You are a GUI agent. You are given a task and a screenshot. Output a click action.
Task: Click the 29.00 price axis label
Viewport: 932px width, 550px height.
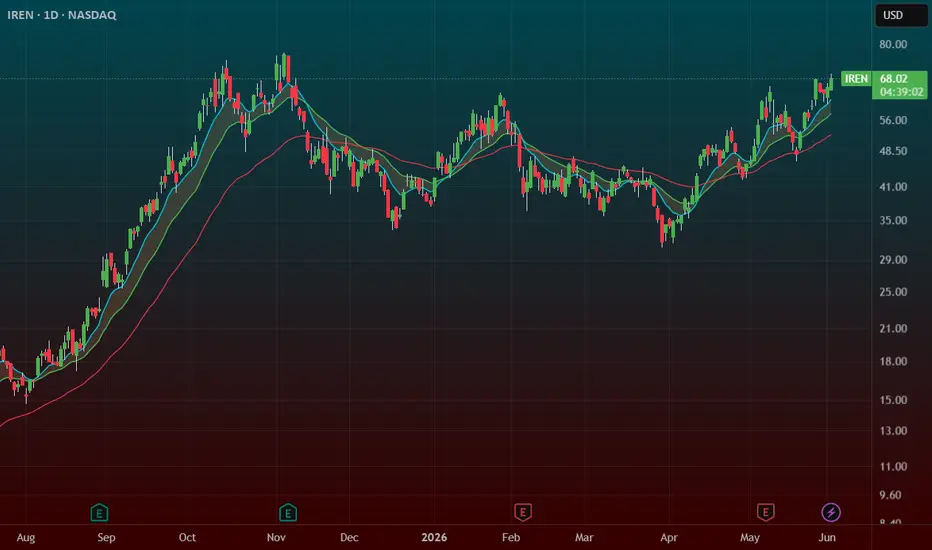(x=893, y=259)
